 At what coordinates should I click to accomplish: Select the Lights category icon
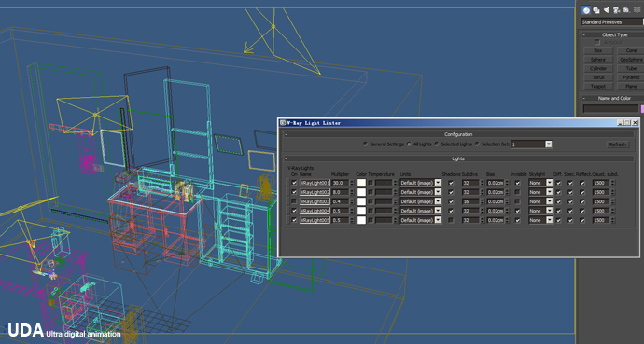(x=607, y=10)
